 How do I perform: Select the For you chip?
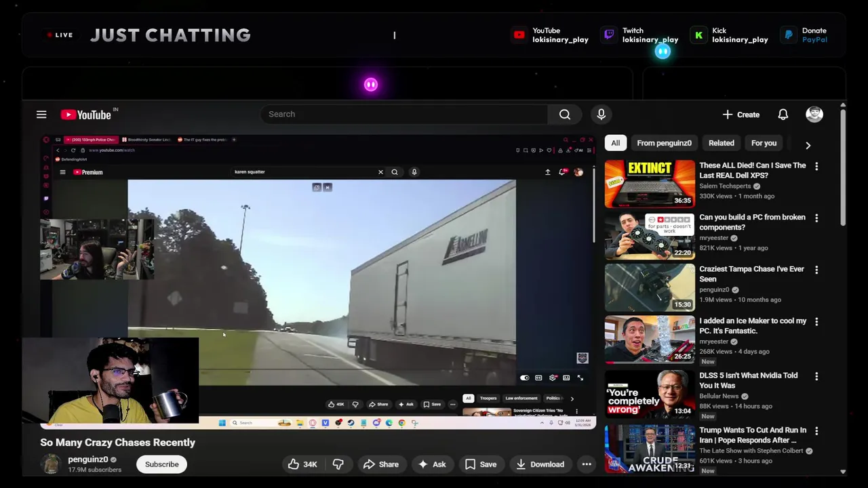click(x=764, y=143)
